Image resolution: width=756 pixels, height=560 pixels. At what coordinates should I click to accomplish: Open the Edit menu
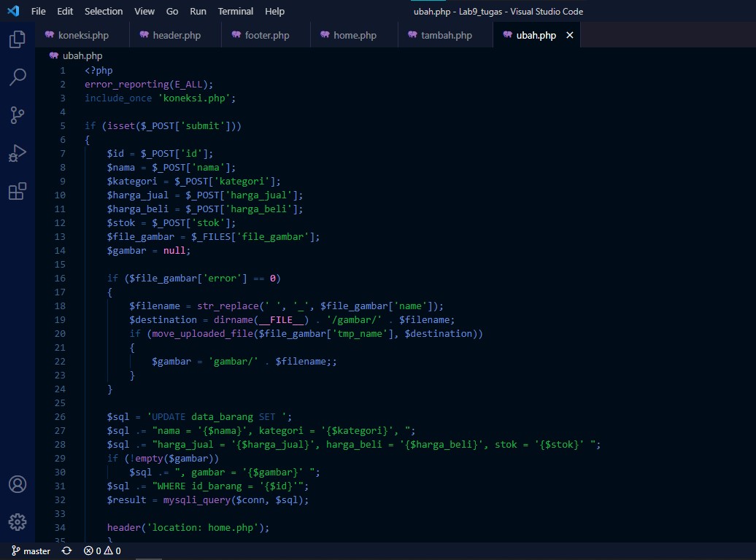tap(65, 11)
